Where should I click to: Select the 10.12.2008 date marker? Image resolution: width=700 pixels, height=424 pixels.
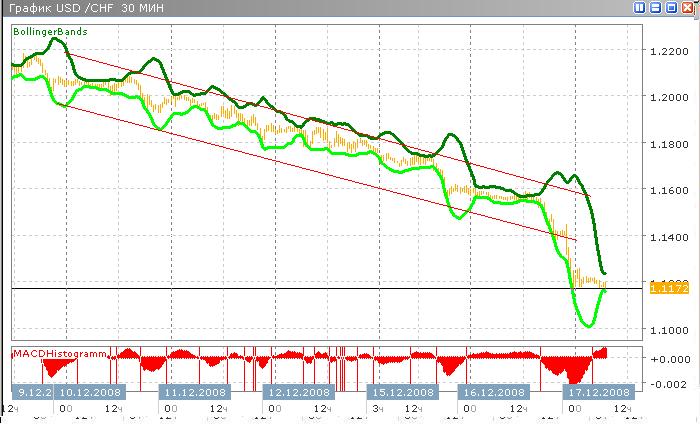(92, 392)
